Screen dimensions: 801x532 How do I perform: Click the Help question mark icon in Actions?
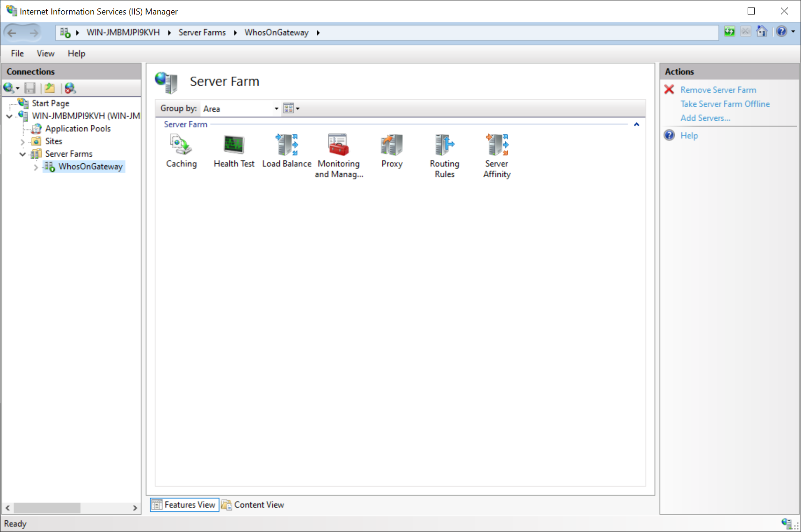[670, 135]
